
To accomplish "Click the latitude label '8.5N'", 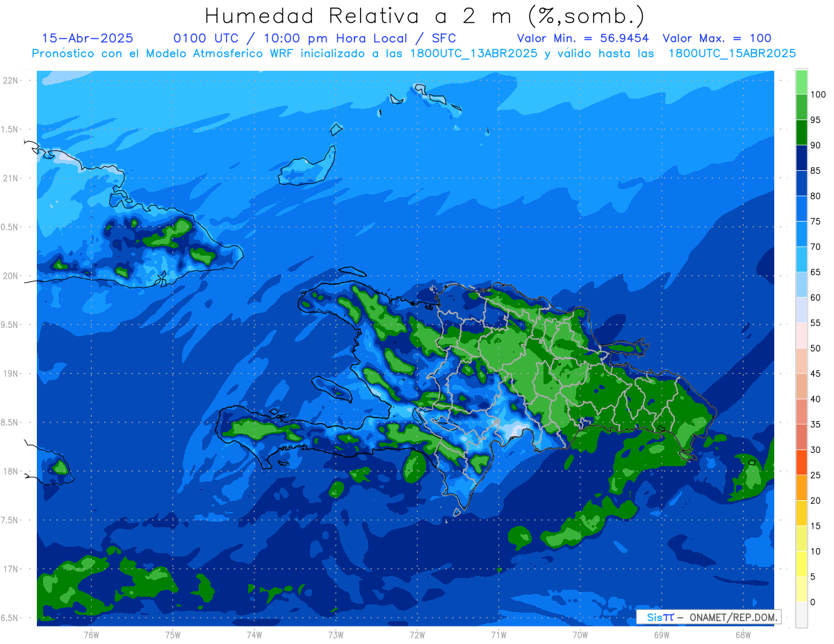I will (x=10, y=422).
